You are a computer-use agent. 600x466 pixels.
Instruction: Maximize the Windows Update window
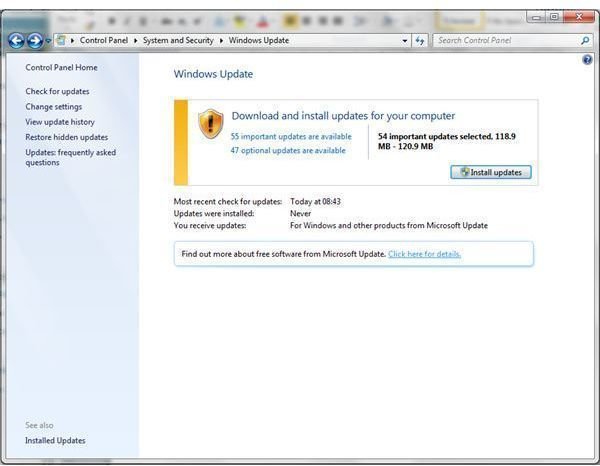(554, 17)
